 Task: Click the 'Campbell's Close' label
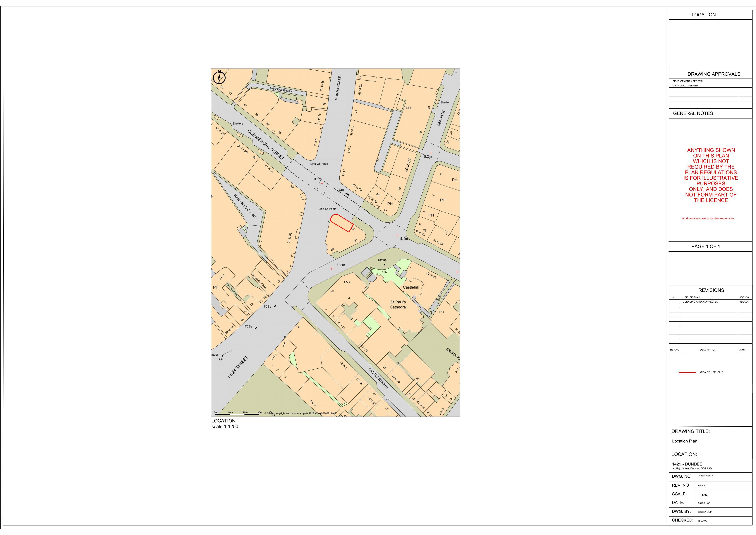pyautogui.click(x=259, y=281)
